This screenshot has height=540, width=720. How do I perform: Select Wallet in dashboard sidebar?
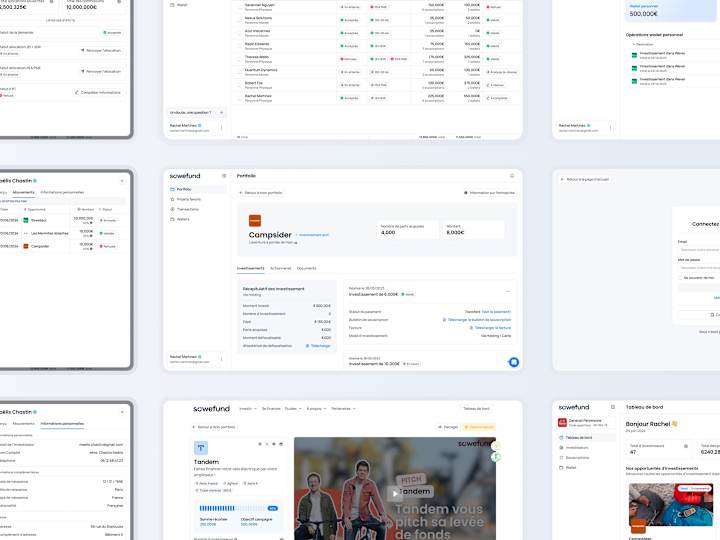click(586, 467)
